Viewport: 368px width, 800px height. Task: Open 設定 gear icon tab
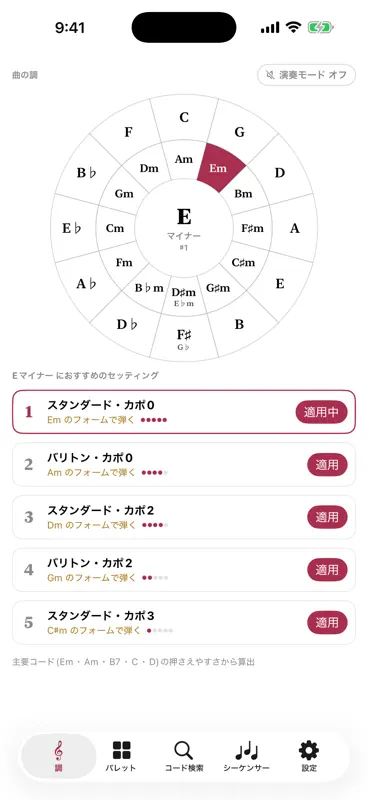pyautogui.click(x=309, y=756)
